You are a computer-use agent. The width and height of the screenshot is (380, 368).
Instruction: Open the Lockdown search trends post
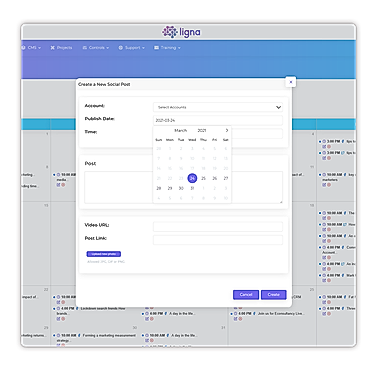tap(103, 308)
